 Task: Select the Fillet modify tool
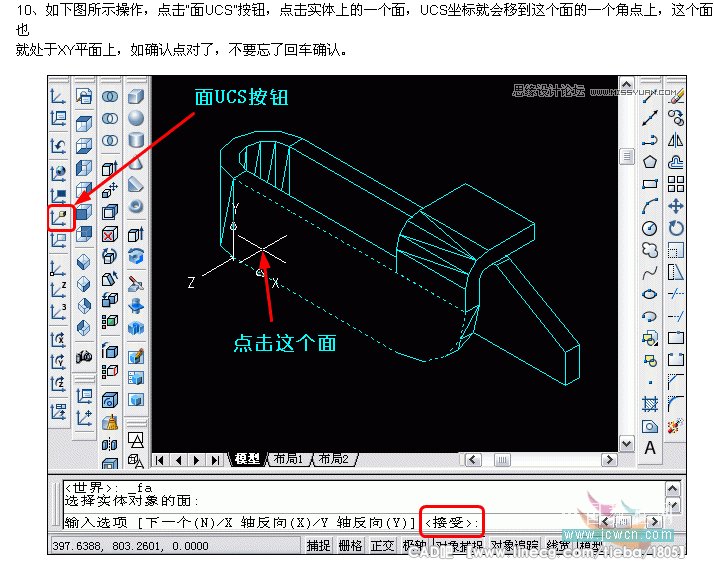[676, 404]
